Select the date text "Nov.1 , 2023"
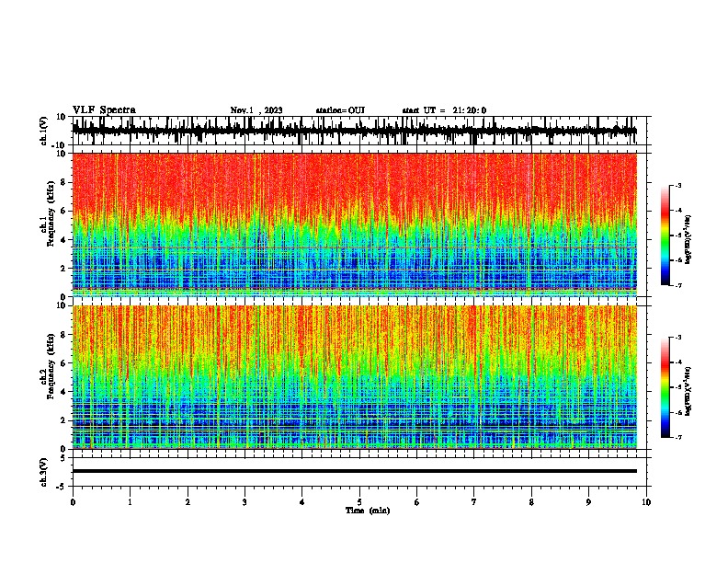Screen dimensions: 728x563 256,110
